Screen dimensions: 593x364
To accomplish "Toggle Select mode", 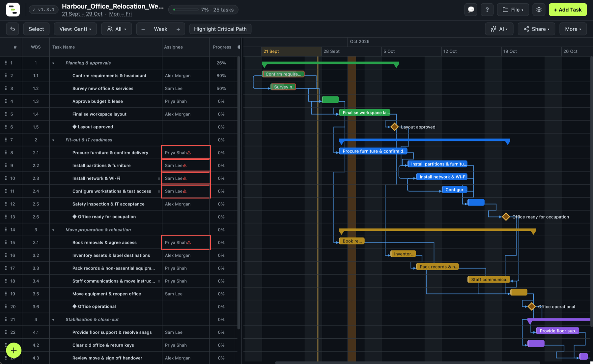I will click(x=36, y=29).
